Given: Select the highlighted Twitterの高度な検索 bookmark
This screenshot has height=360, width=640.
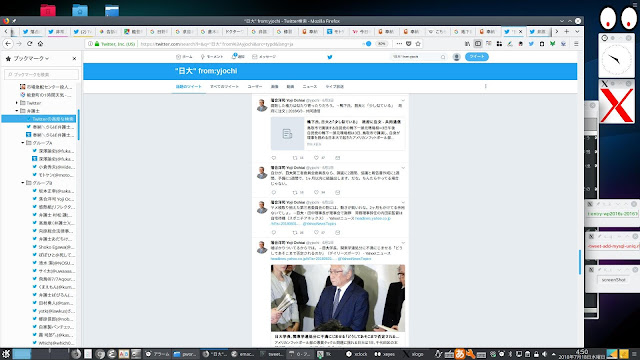Looking at the screenshot, I should [x=39, y=119].
